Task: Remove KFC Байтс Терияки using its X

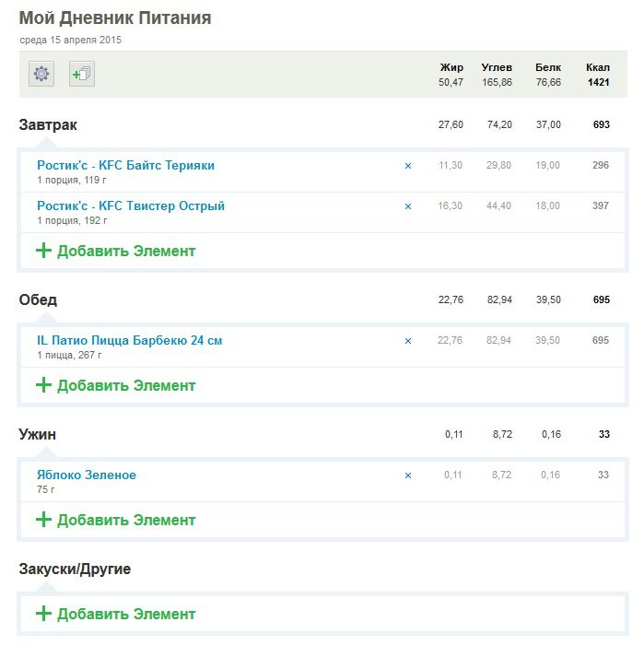Action: (x=408, y=166)
